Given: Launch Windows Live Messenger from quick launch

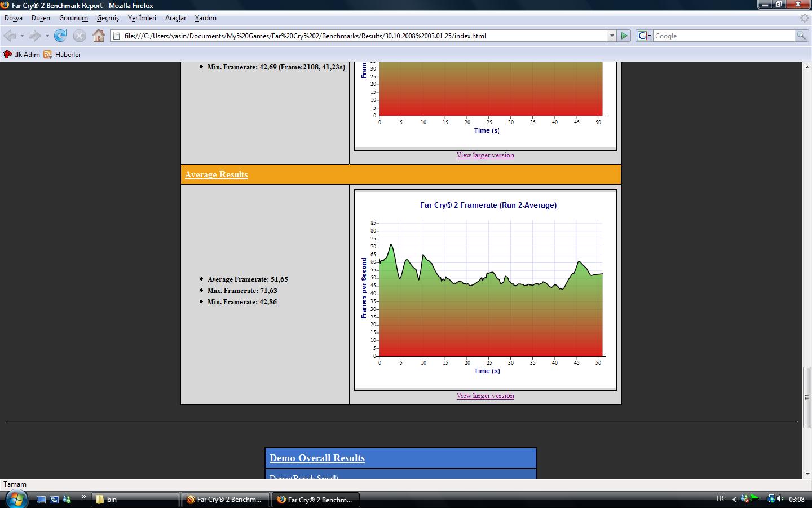Looking at the screenshot, I should [67, 500].
